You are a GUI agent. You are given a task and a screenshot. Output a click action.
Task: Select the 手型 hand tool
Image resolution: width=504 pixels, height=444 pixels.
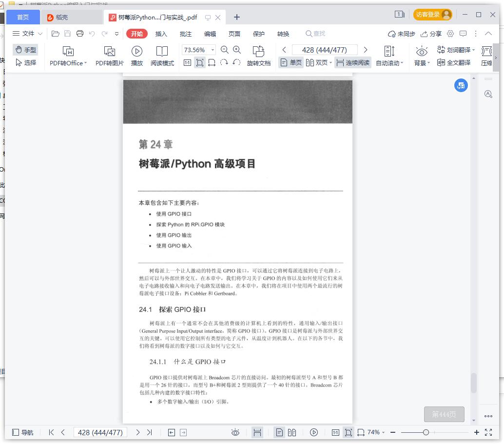pyautogui.click(x=26, y=50)
